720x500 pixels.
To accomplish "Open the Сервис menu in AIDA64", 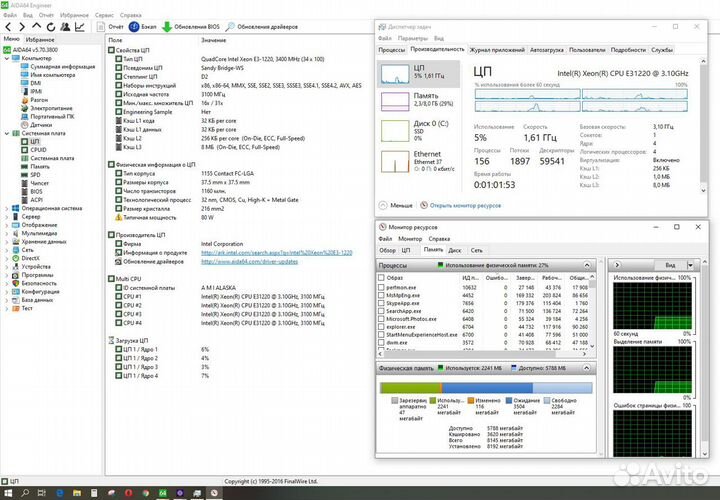I will point(104,15).
